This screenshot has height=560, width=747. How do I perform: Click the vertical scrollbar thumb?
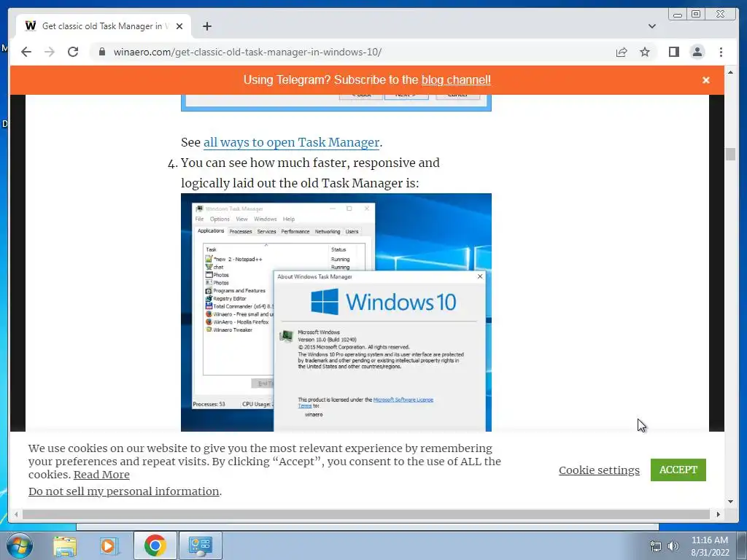pyautogui.click(x=730, y=155)
